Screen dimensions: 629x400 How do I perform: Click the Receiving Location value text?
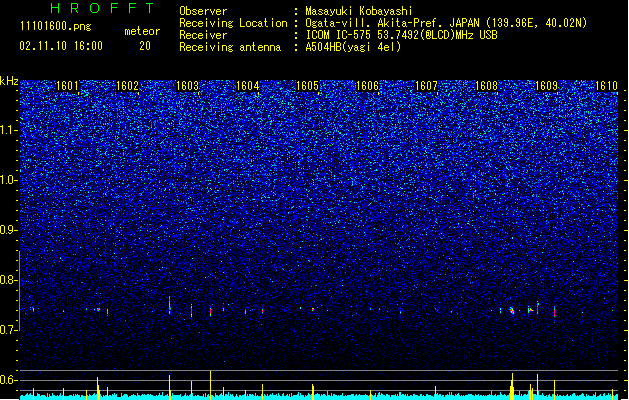[446, 23]
